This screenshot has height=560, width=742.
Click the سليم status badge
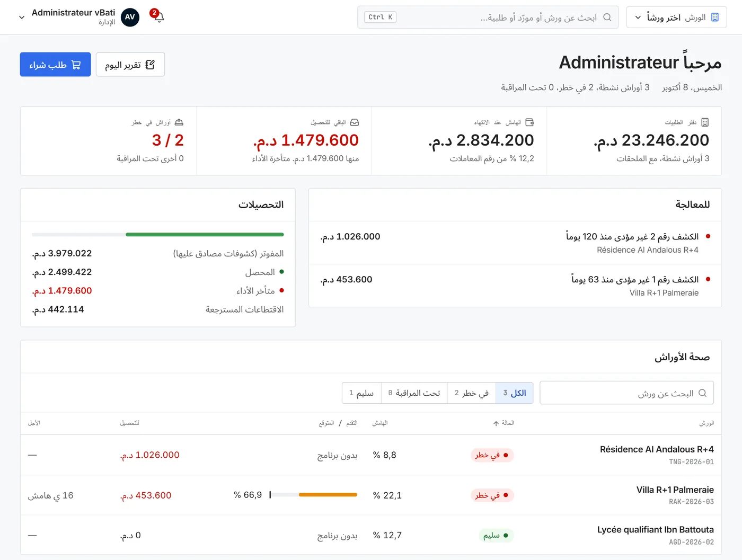(496, 536)
